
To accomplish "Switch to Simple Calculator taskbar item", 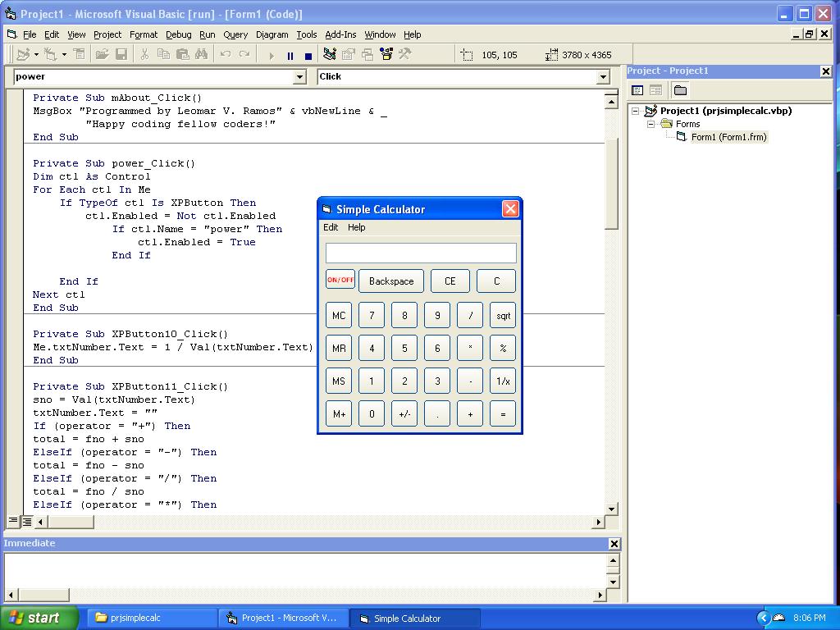I will (x=416, y=619).
